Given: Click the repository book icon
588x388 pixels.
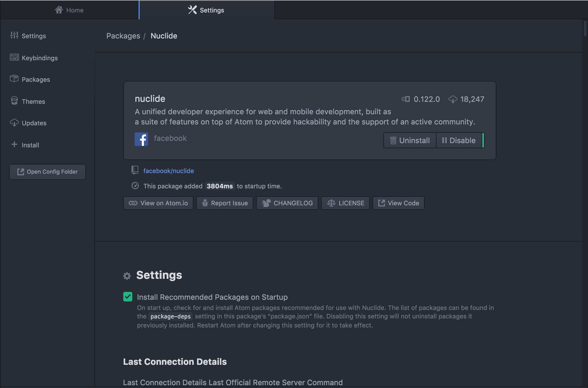Looking at the screenshot, I should [135, 170].
